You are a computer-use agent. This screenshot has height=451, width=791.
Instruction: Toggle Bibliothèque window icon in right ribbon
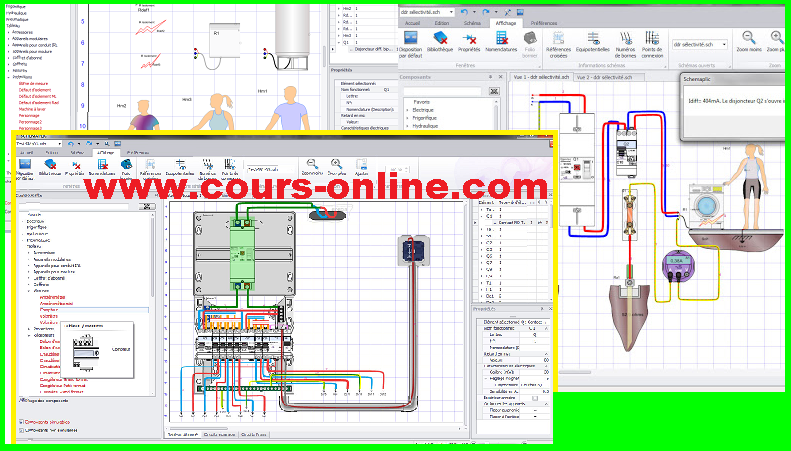pos(440,38)
